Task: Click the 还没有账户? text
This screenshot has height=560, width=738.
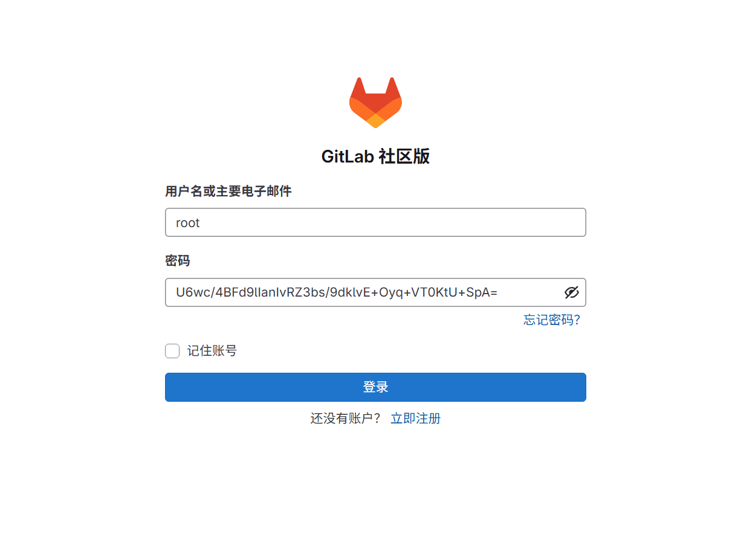Action: [x=346, y=419]
